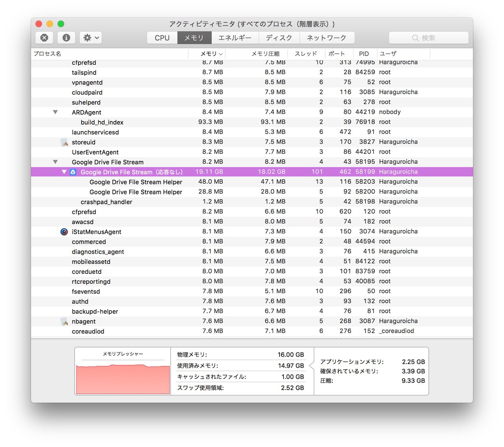Image resolution: width=504 pixels, height=447 pixels.
Task: Click the magnifier icon in search field
Action: [x=415, y=38]
